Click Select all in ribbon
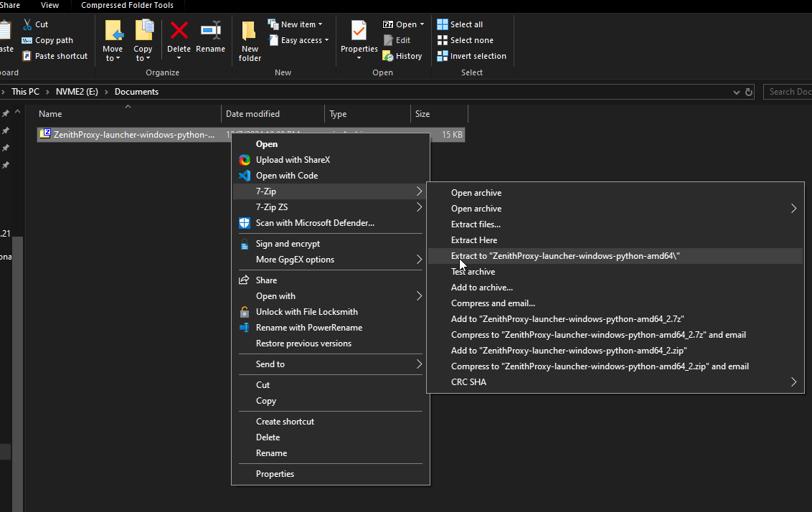 point(460,24)
